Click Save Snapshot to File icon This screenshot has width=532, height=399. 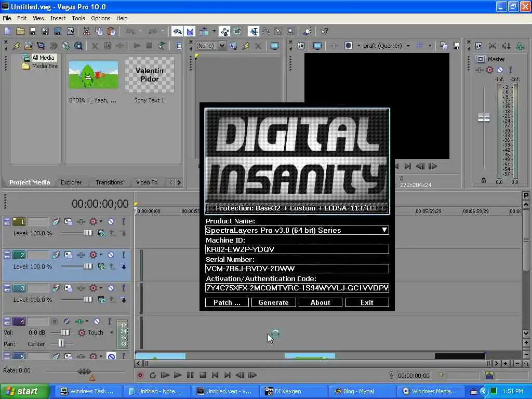point(456,46)
